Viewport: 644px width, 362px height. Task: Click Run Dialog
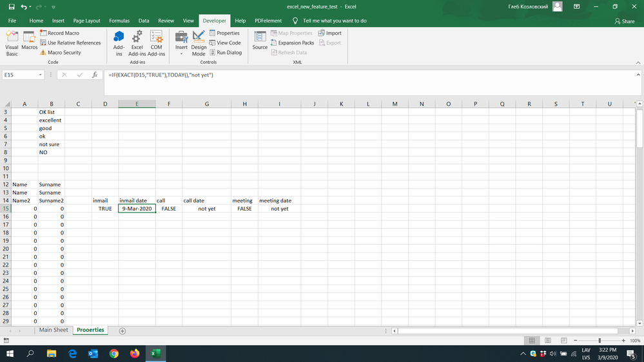click(226, 53)
